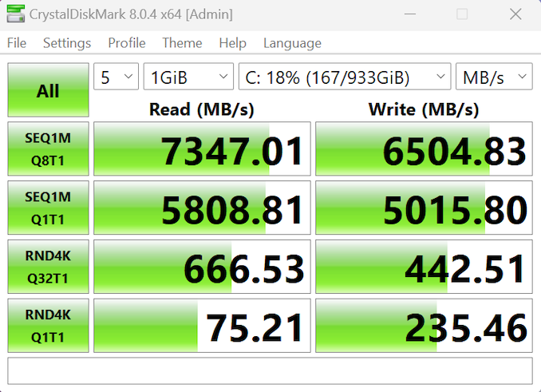This screenshot has width=541, height=392.
Task: Expand the test count dropdown showing 5
Action: click(116, 77)
